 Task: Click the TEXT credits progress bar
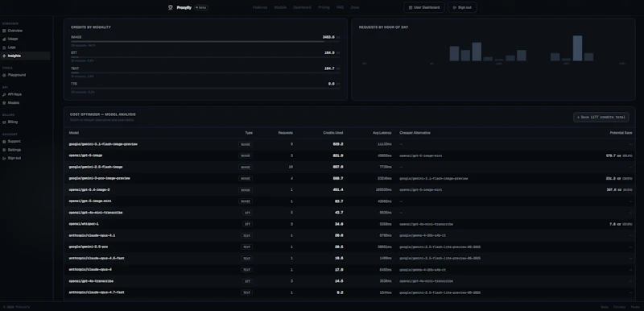click(x=205, y=73)
